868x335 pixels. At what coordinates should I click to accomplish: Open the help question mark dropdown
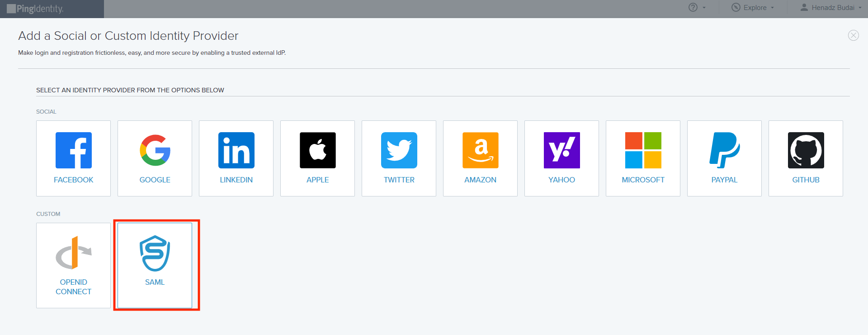(x=696, y=8)
